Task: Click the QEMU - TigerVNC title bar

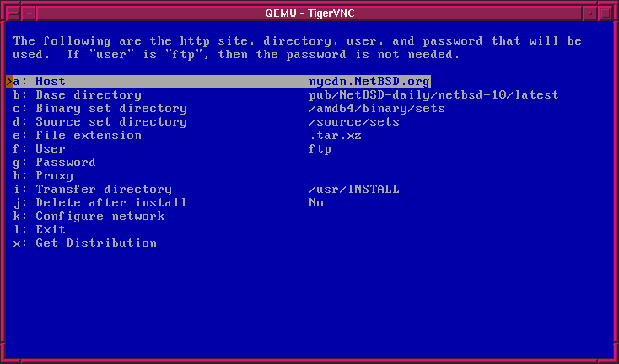Action: 309,12
